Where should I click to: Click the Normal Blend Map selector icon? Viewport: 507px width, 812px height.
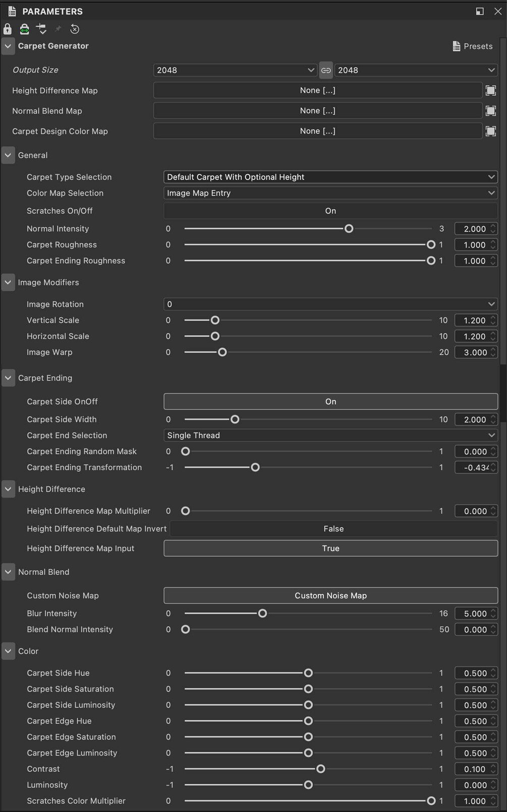pos(490,111)
